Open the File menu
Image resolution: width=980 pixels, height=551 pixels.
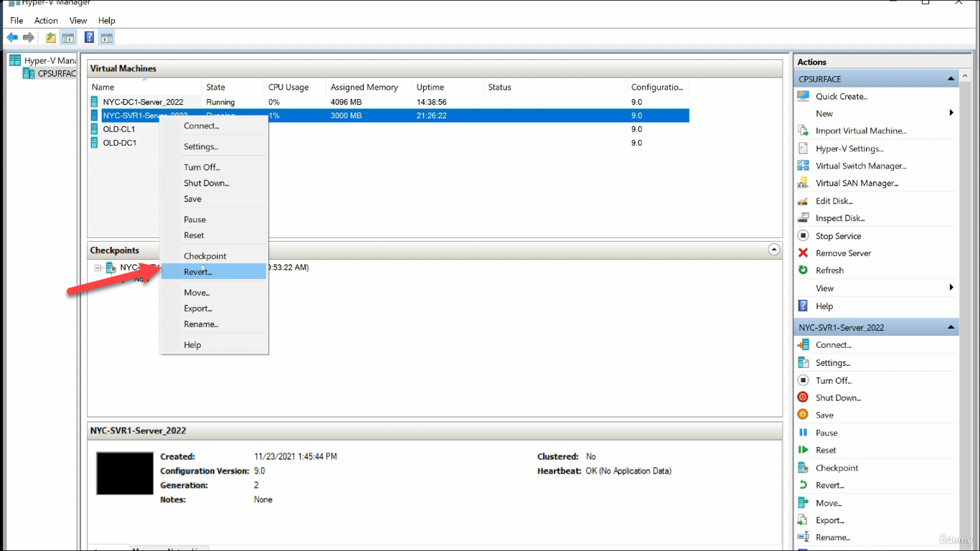pyautogui.click(x=17, y=21)
